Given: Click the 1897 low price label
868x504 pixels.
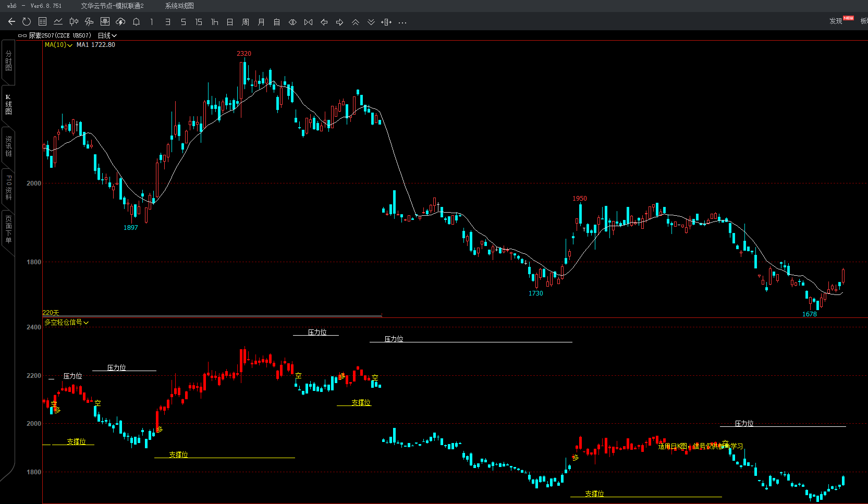Looking at the screenshot, I should pyautogui.click(x=131, y=228).
